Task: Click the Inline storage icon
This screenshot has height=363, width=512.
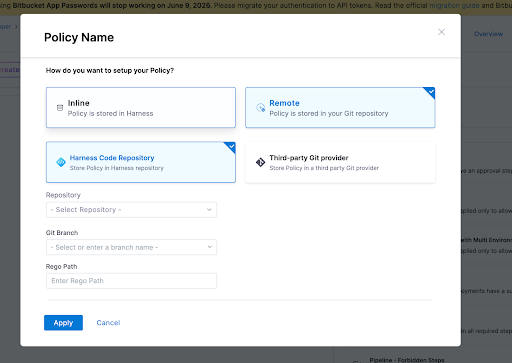Action: click(60, 107)
